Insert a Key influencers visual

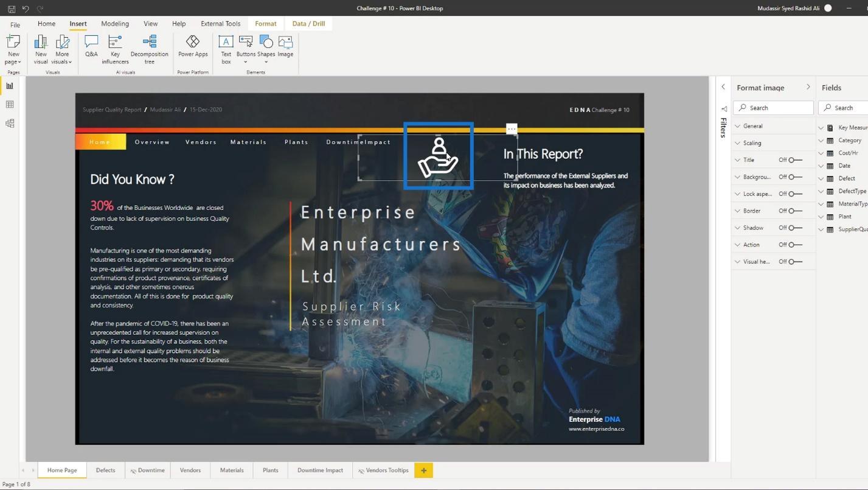[x=115, y=49]
